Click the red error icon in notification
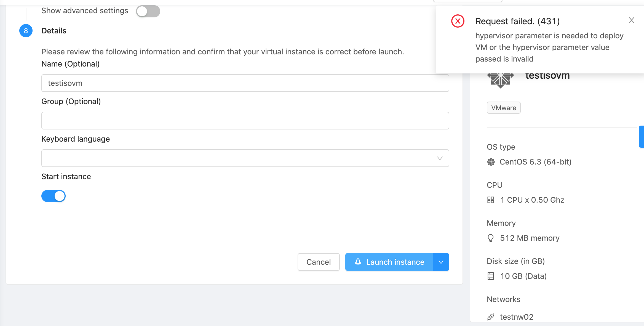This screenshot has width=644, height=326. click(458, 21)
